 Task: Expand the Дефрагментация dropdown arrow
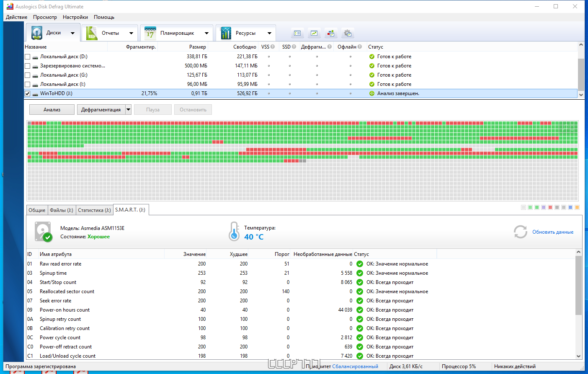[128, 110]
